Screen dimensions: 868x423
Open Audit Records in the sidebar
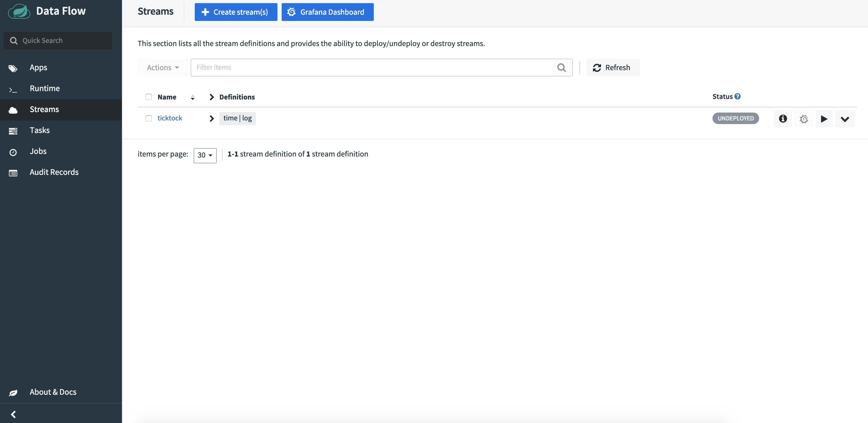click(x=61, y=172)
